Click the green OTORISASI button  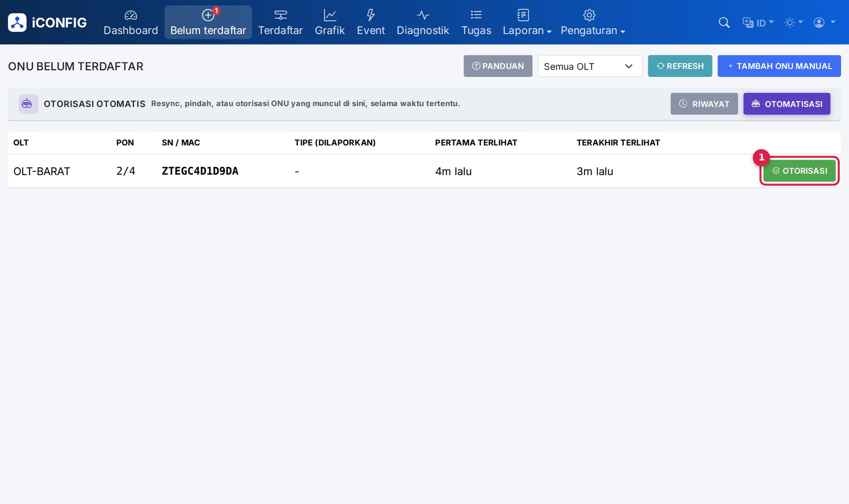pyautogui.click(x=799, y=171)
